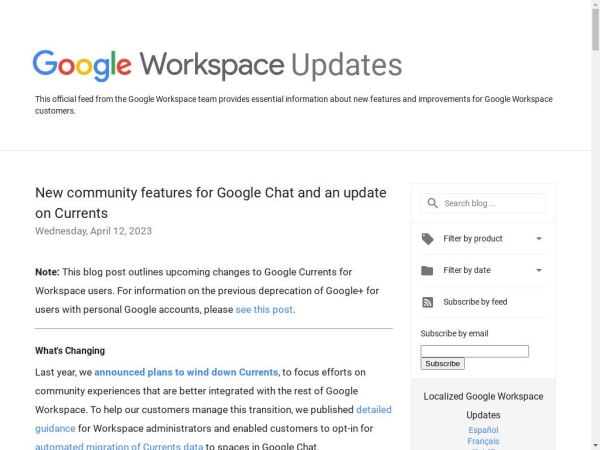Open the post title about Google Chat community features
This screenshot has height=450, width=600.
(x=211, y=203)
